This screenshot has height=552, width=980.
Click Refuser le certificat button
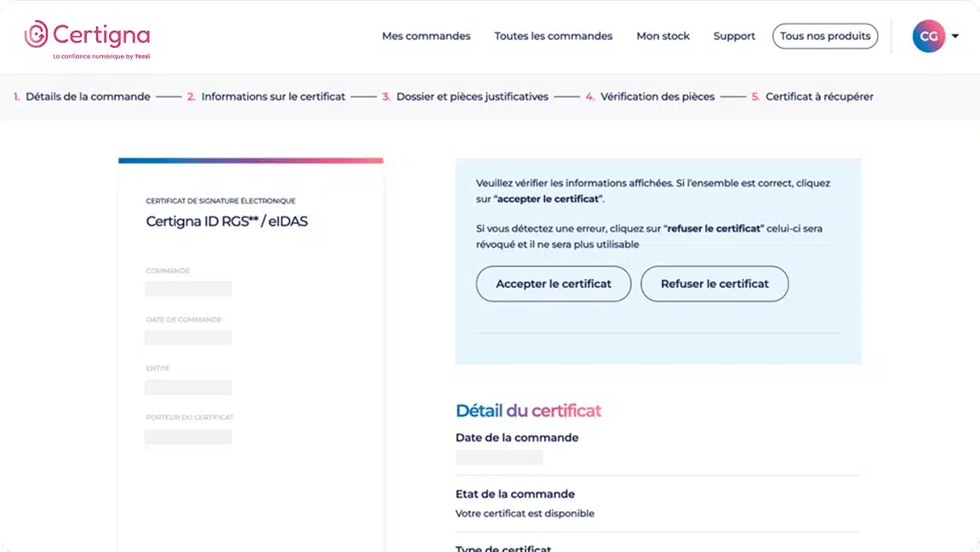pos(714,284)
